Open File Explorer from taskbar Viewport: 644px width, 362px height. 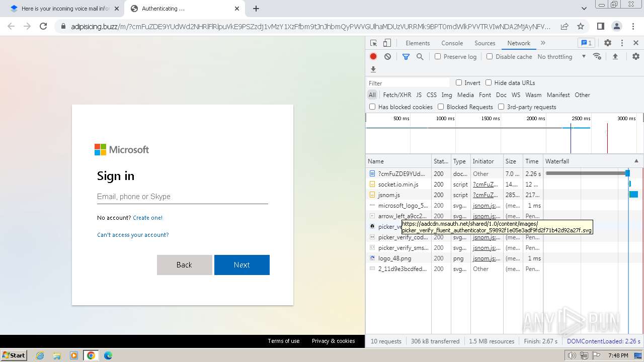pos(57,355)
